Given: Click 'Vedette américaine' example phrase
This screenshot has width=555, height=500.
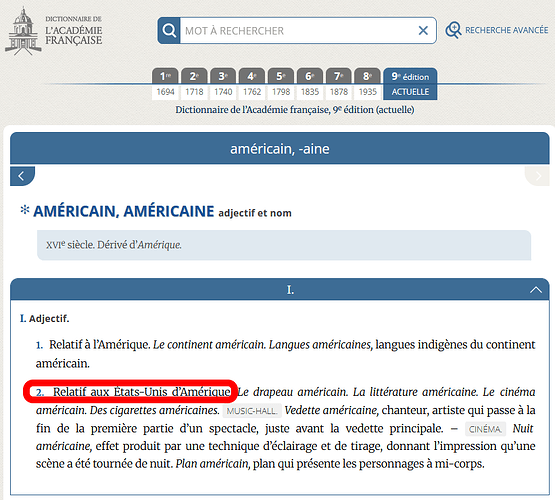Looking at the screenshot, I should 331,410.
